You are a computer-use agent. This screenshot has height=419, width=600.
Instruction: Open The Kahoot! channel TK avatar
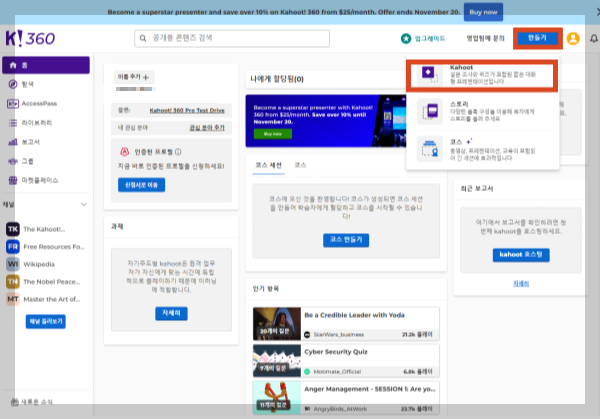coord(13,229)
